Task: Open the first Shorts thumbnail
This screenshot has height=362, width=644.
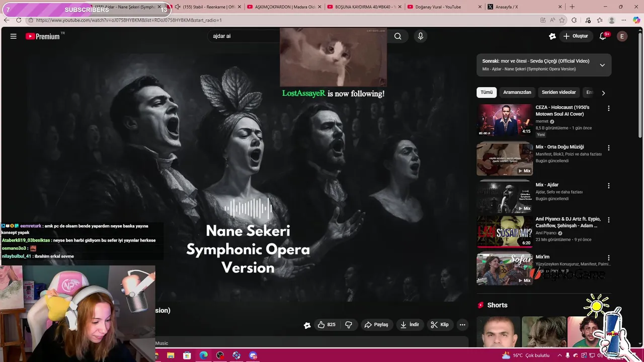Action: point(499,332)
